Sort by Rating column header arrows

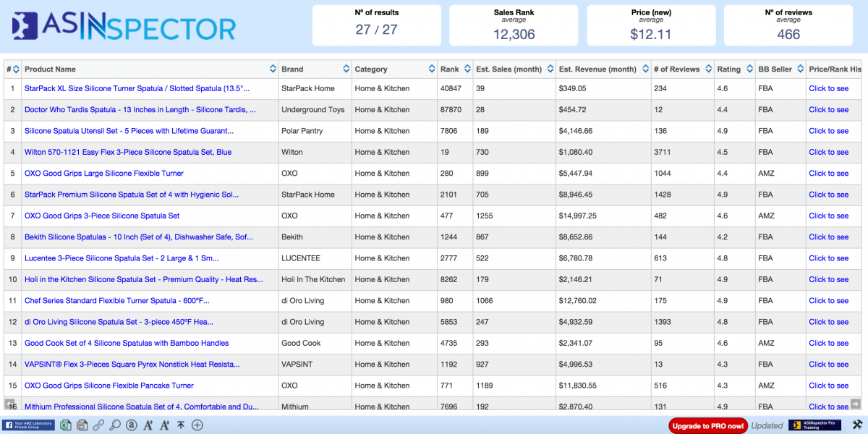tap(748, 69)
